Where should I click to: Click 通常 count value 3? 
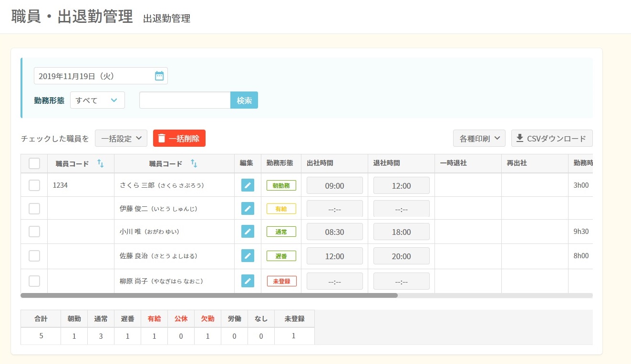[101, 336]
